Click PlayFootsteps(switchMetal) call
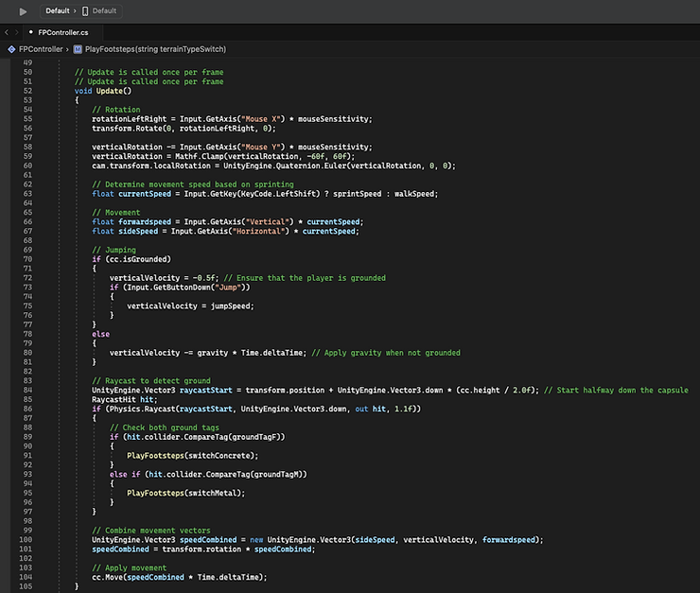The width and height of the screenshot is (700, 593). click(184, 493)
